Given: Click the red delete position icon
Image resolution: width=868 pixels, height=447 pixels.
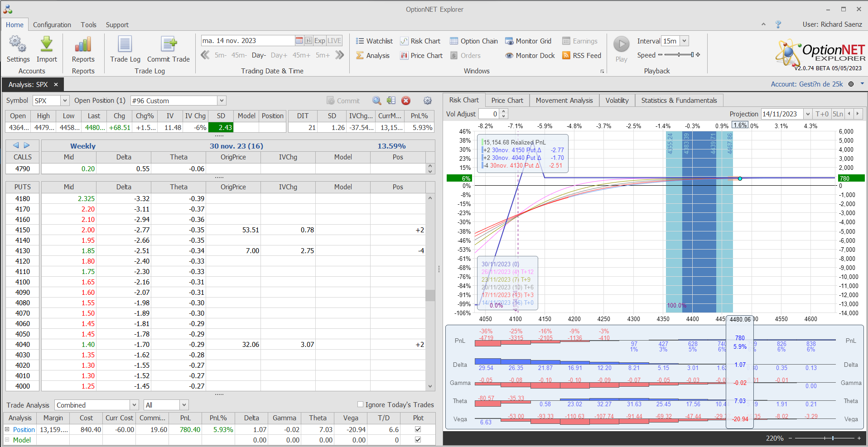Looking at the screenshot, I should (406, 101).
